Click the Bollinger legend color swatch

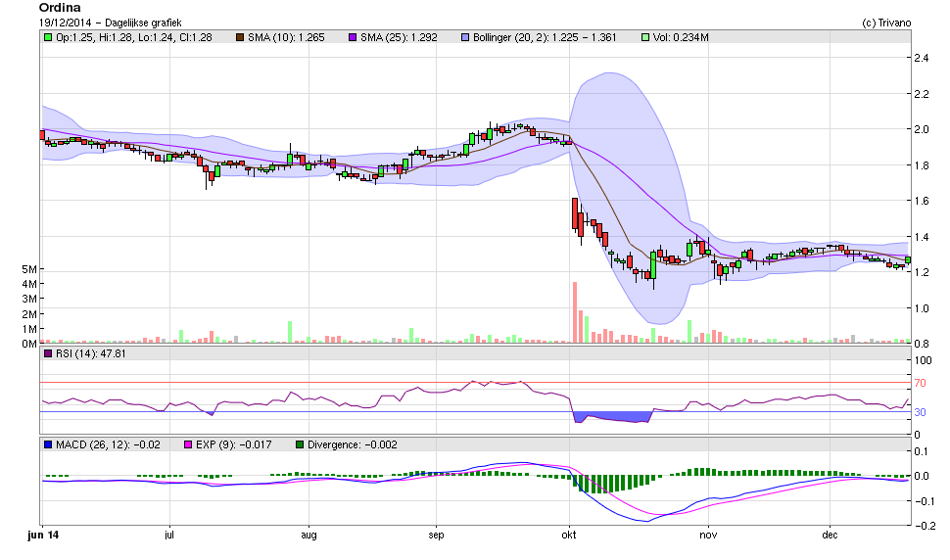click(x=465, y=37)
